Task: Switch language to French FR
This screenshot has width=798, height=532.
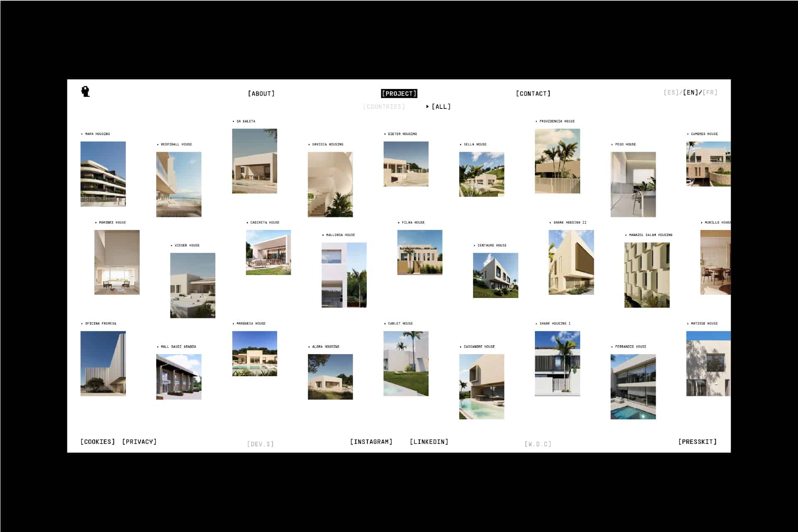Action: 710,92
